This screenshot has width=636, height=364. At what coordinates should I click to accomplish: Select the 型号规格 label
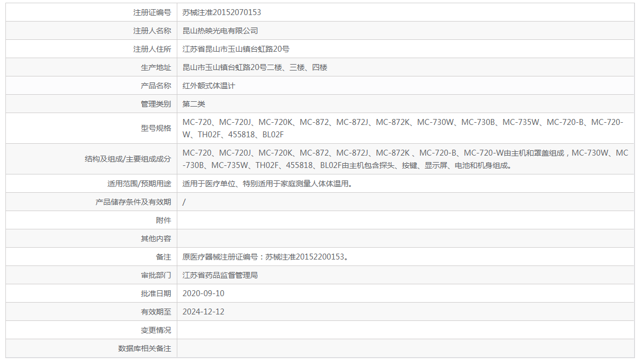pyautogui.click(x=156, y=128)
